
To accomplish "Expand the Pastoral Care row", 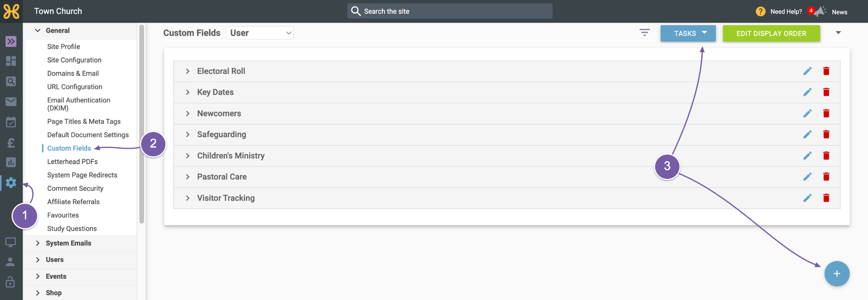I will coord(187,177).
